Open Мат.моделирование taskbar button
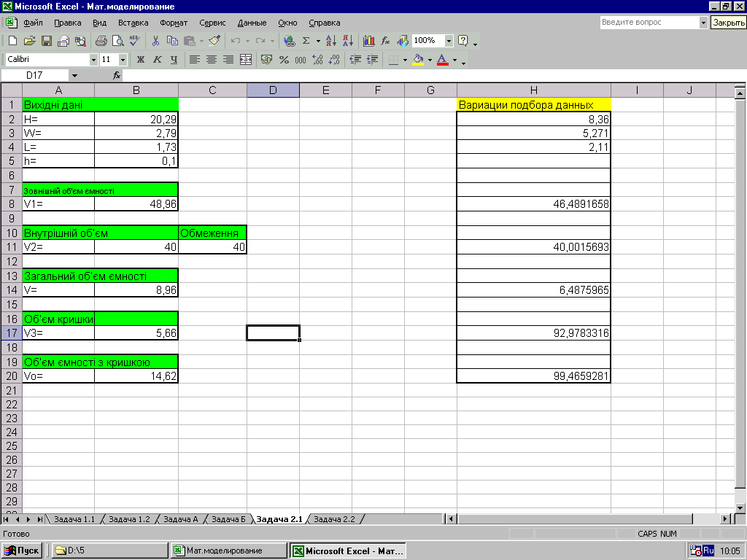747x560 pixels. (228, 551)
